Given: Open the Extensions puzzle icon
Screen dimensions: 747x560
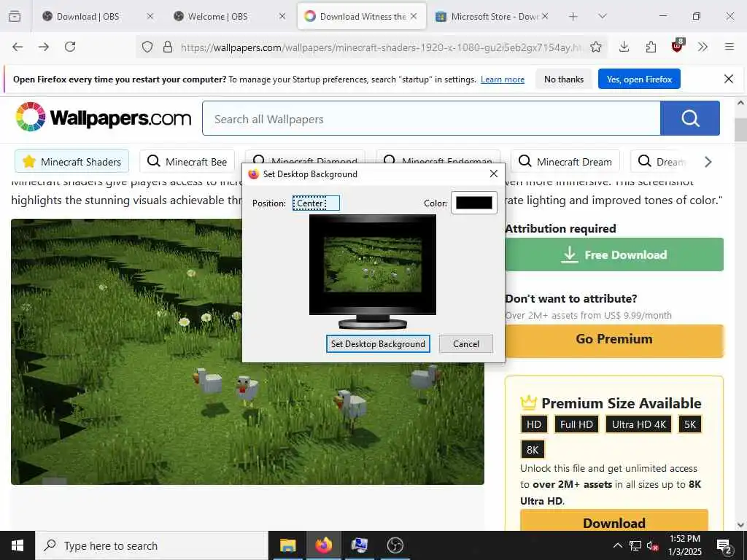Looking at the screenshot, I should pos(651,47).
